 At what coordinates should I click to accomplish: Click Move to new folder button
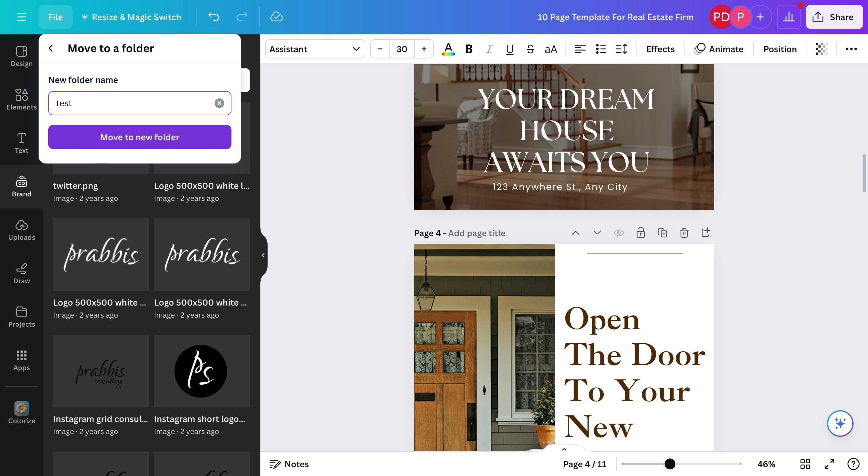tap(140, 137)
